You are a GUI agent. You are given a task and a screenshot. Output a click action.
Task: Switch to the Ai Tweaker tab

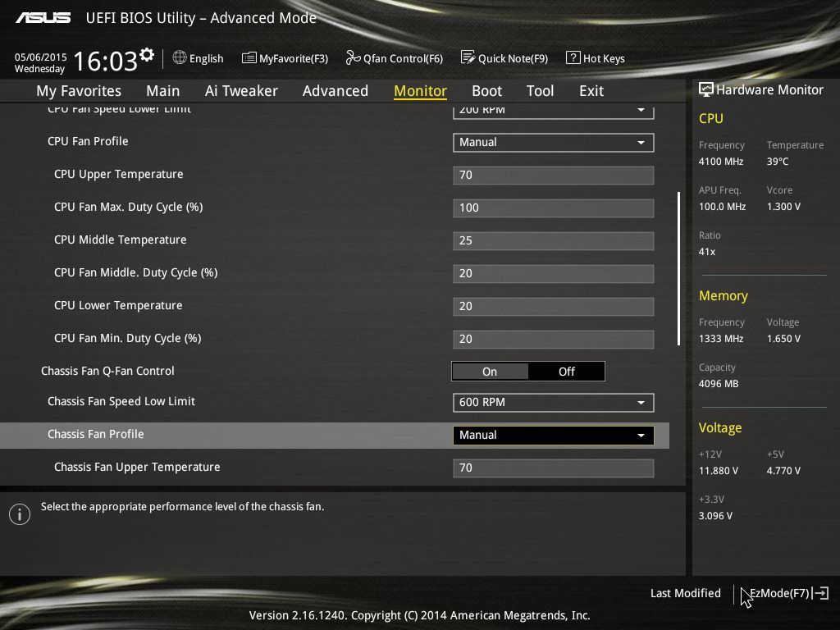pyautogui.click(x=241, y=91)
